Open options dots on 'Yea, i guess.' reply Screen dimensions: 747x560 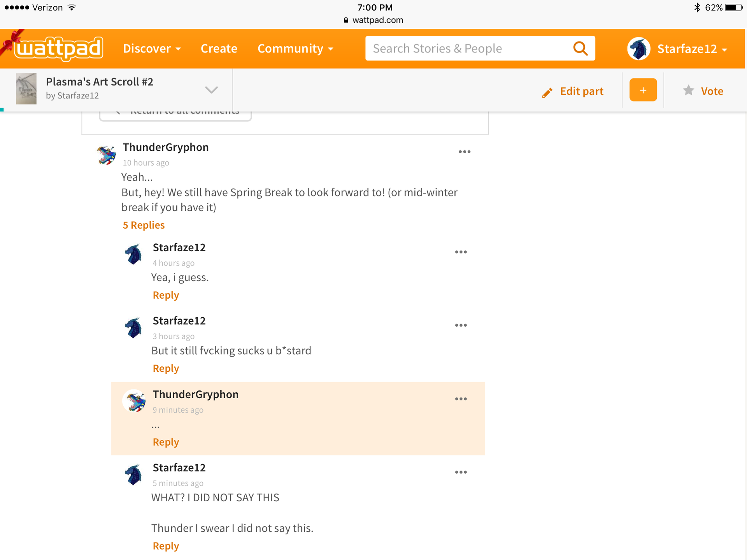(x=461, y=252)
